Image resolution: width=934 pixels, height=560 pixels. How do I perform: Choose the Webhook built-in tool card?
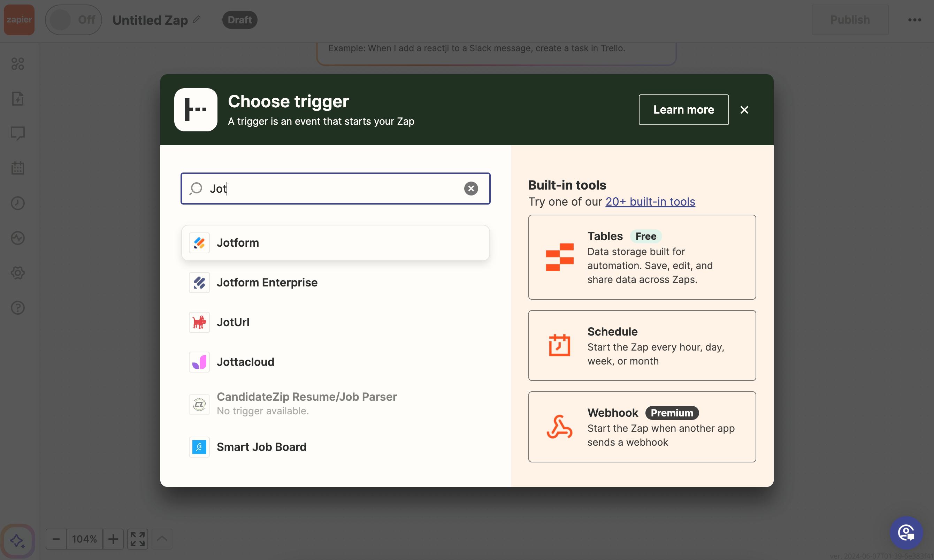pos(642,427)
